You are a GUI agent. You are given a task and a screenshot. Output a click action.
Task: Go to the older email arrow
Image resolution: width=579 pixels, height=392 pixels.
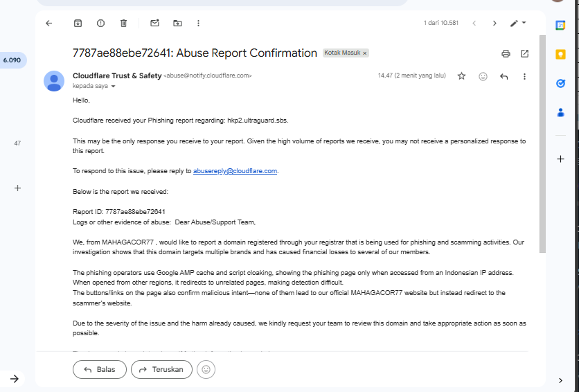pos(495,24)
